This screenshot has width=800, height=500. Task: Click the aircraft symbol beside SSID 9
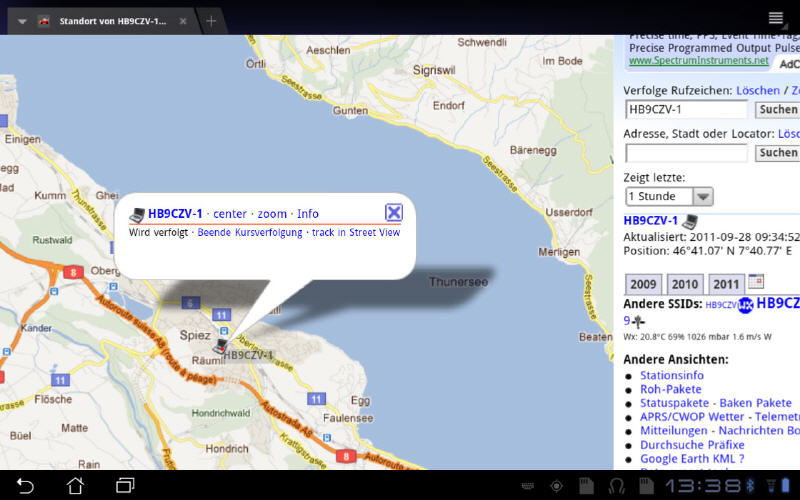(x=638, y=322)
